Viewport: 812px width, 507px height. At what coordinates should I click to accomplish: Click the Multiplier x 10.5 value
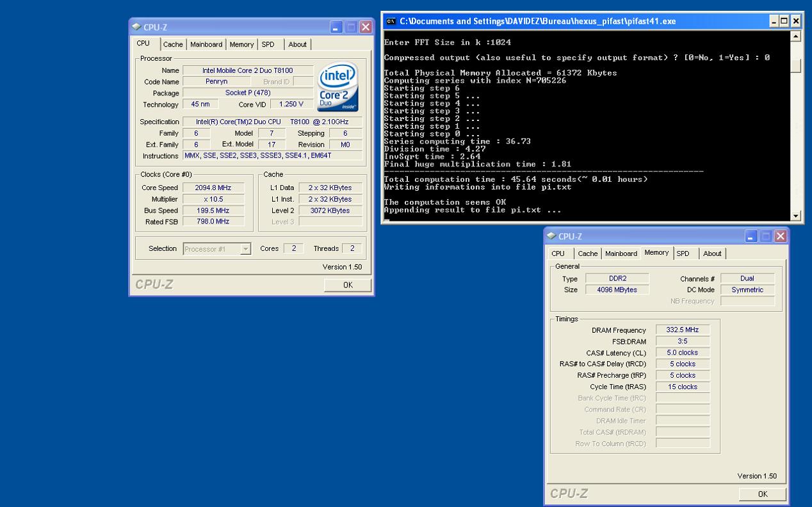[213, 199]
